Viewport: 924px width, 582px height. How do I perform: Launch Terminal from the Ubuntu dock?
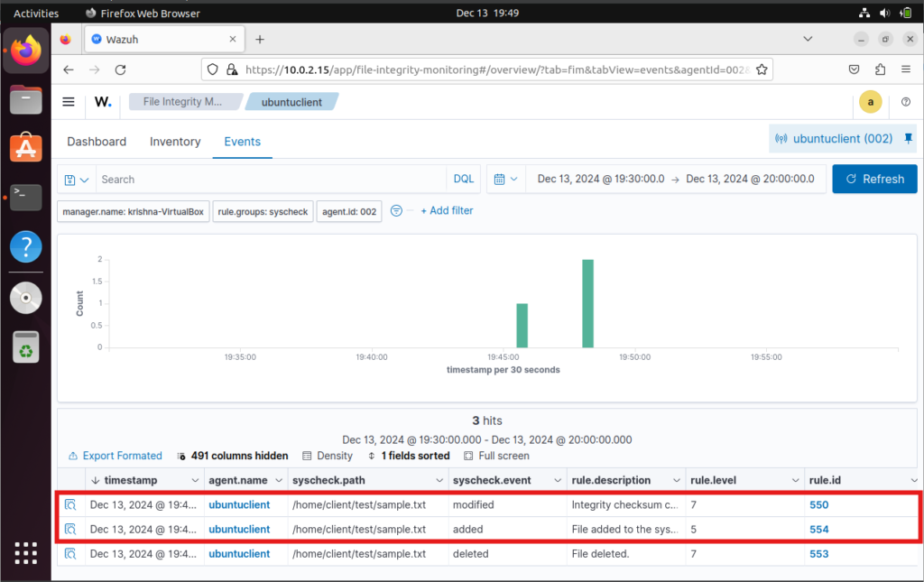point(25,198)
